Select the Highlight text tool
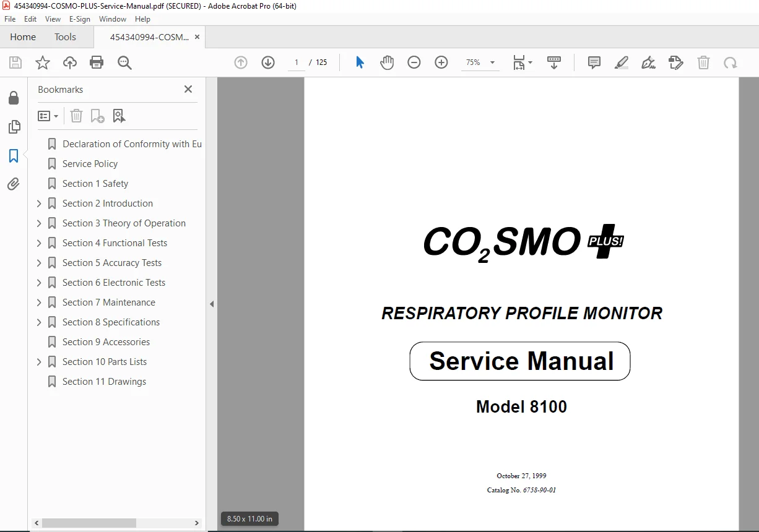 (x=621, y=62)
